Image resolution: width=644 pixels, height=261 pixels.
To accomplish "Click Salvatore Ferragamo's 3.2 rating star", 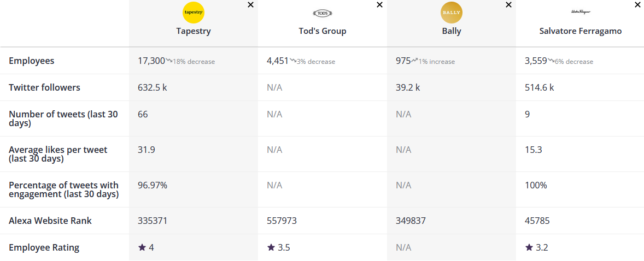I will pos(529,248).
